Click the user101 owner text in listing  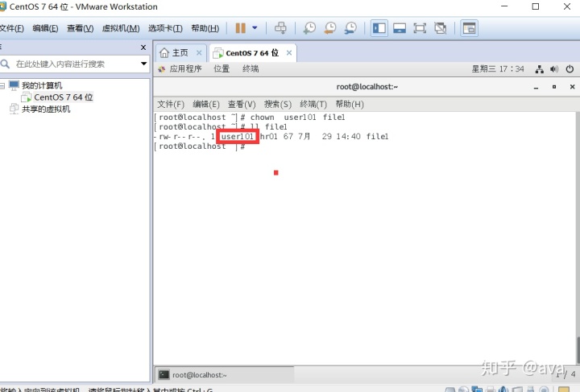[237, 137]
